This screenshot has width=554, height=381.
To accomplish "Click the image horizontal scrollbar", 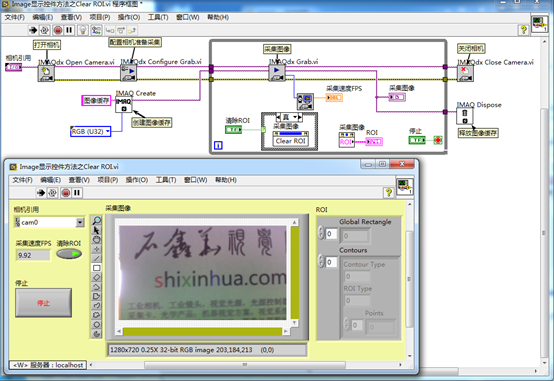I will 202,332.
